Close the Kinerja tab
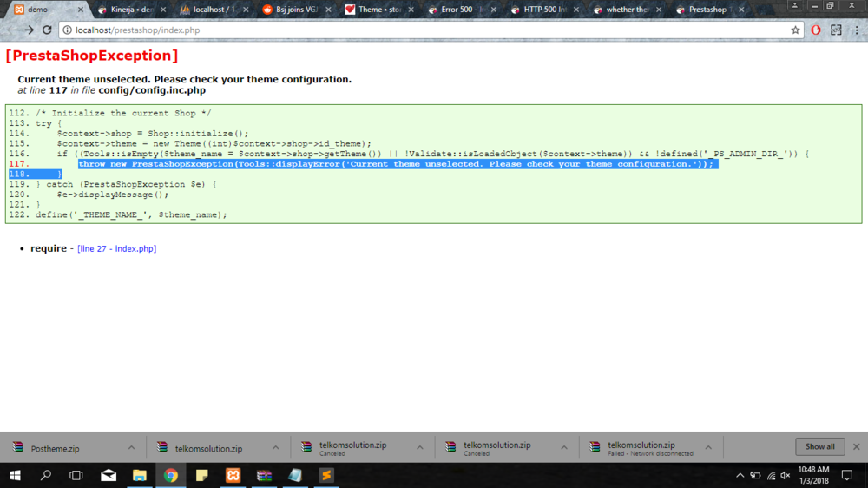Screen dimensions: 868x488 pos(163,10)
